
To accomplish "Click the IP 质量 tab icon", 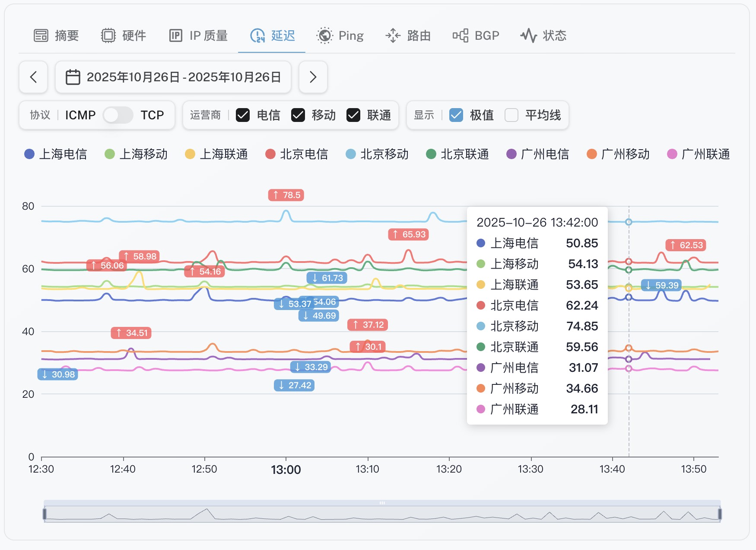I will [x=175, y=35].
